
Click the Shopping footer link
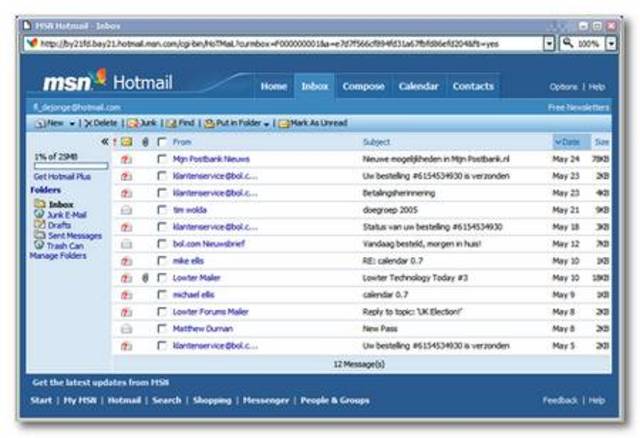212,400
